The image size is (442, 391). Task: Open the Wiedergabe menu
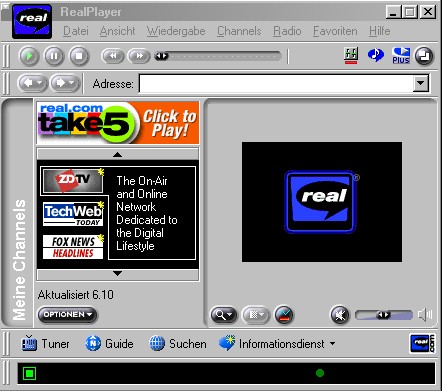pyautogui.click(x=176, y=31)
